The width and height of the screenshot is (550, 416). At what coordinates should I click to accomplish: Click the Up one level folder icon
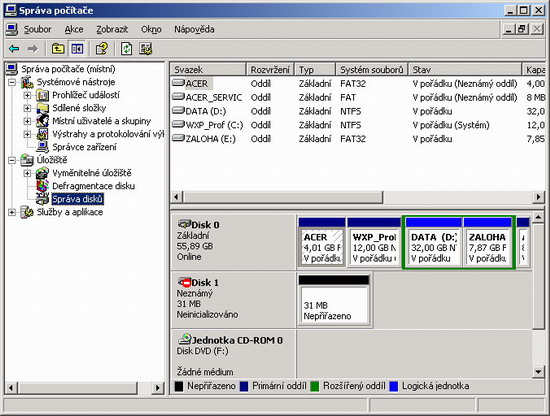tap(58, 49)
